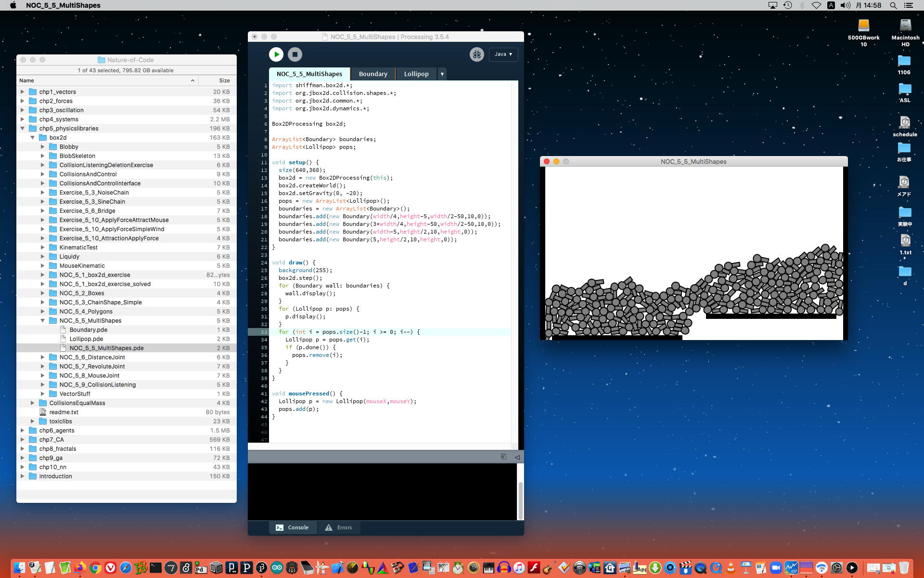
Task: Stop the running sketch
Action: tap(295, 54)
